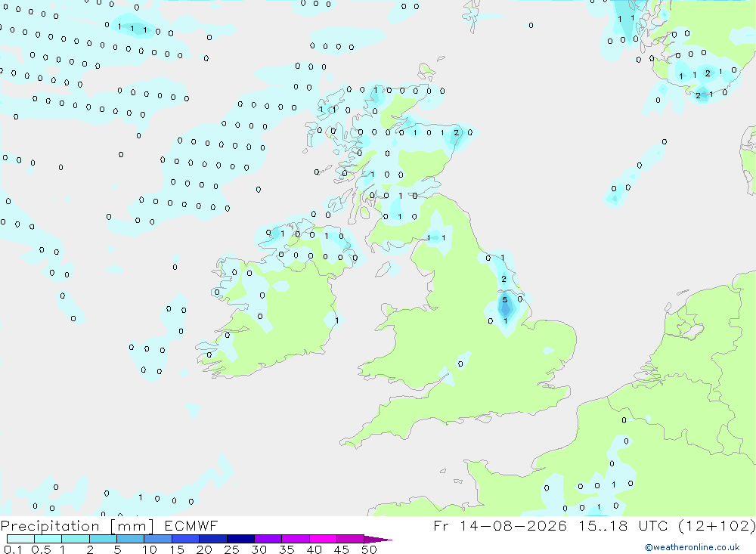Click the legend label '40'

(314, 549)
